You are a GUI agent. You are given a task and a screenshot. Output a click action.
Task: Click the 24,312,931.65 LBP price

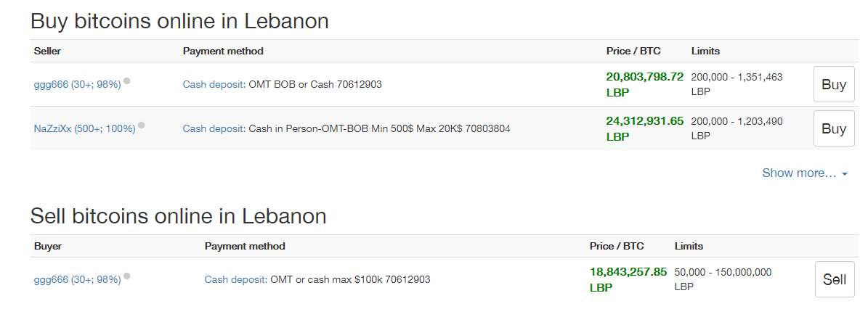[645, 129]
